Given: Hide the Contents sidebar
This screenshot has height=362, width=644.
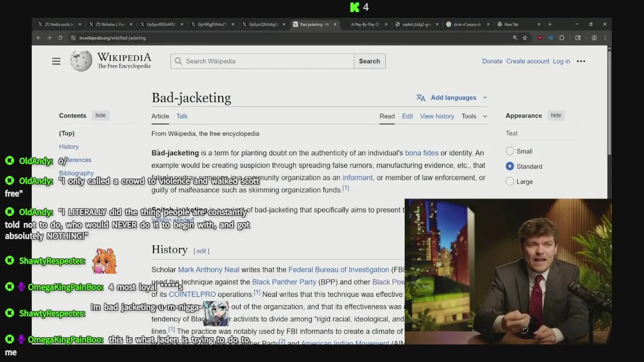Looking at the screenshot, I should pyautogui.click(x=101, y=115).
